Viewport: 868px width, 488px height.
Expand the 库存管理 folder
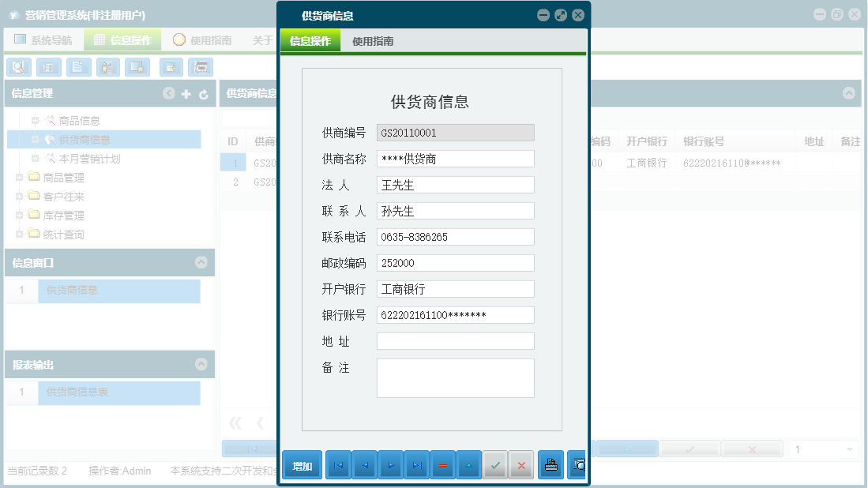click(19, 215)
